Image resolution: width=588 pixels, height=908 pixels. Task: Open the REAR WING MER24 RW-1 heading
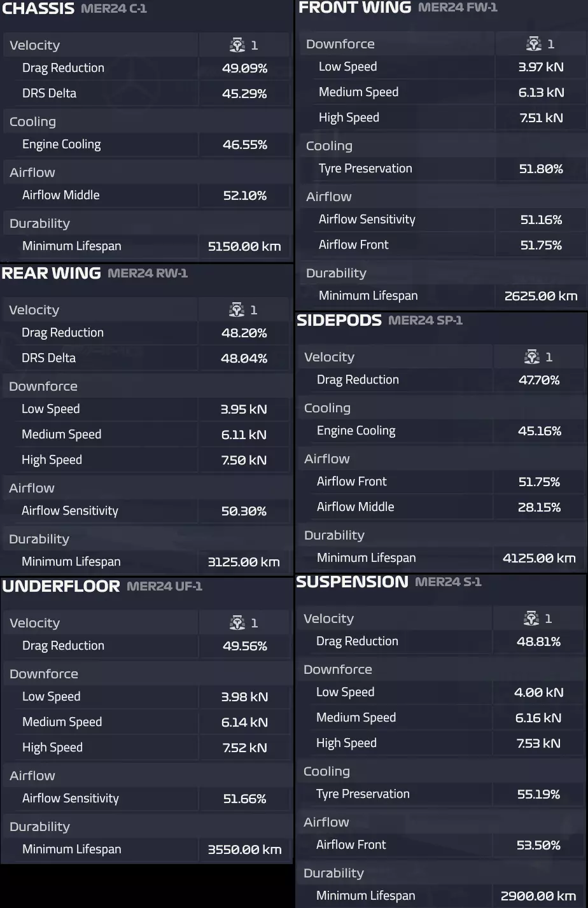point(94,273)
